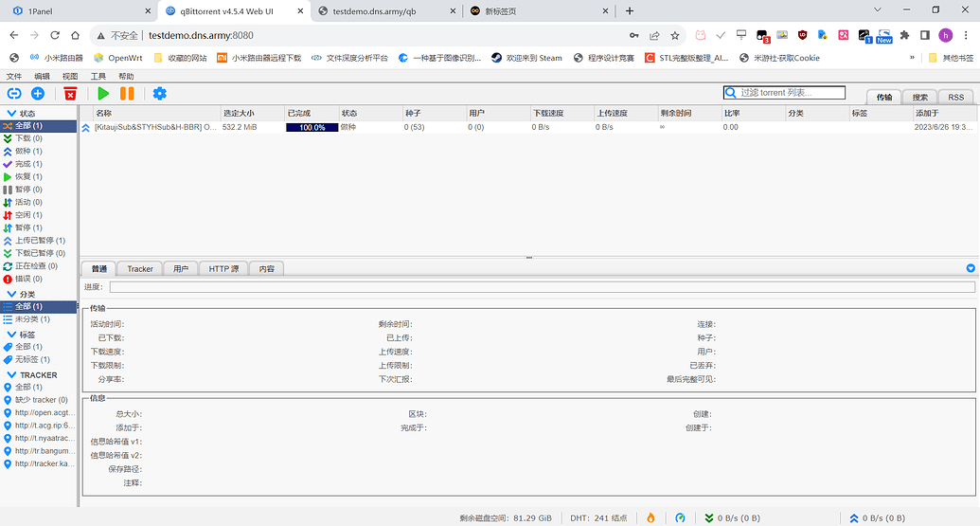Click the add torrent link icon
980x526 pixels.
(x=14, y=93)
